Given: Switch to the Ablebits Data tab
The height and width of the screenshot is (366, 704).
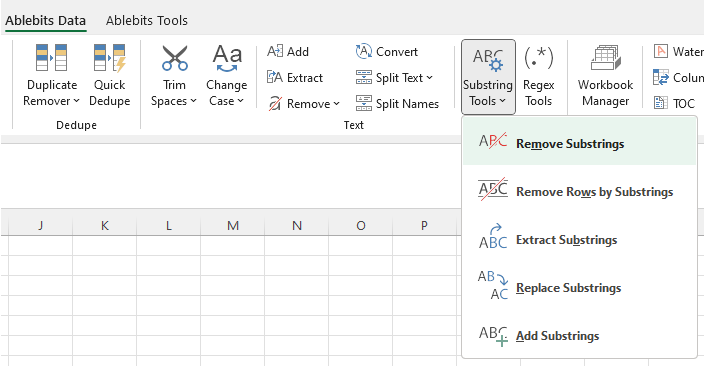Looking at the screenshot, I should coord(45,21).
